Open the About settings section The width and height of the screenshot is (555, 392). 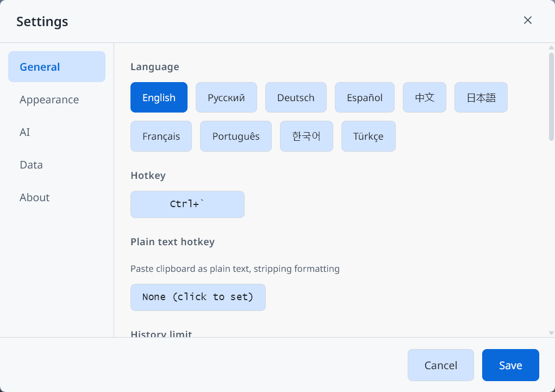(34, 197)
